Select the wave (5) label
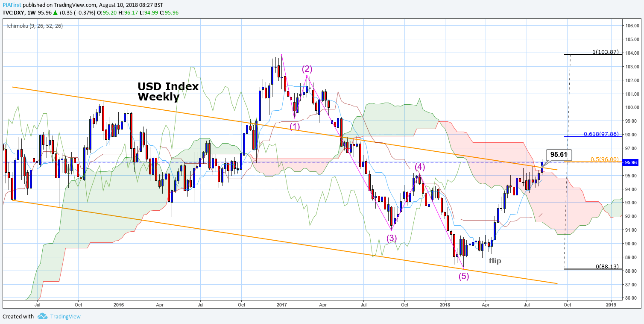This screenshot has height=324, width=644. coord(464,276)
